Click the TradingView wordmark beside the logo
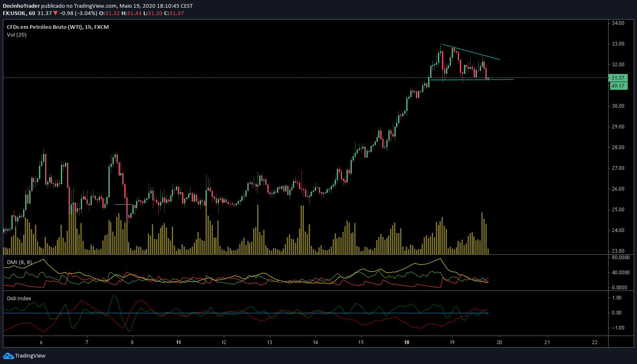 [x=30, y=356]
